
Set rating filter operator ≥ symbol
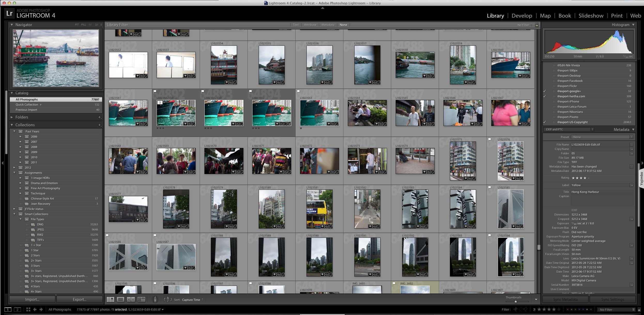(x=534, y=309)
